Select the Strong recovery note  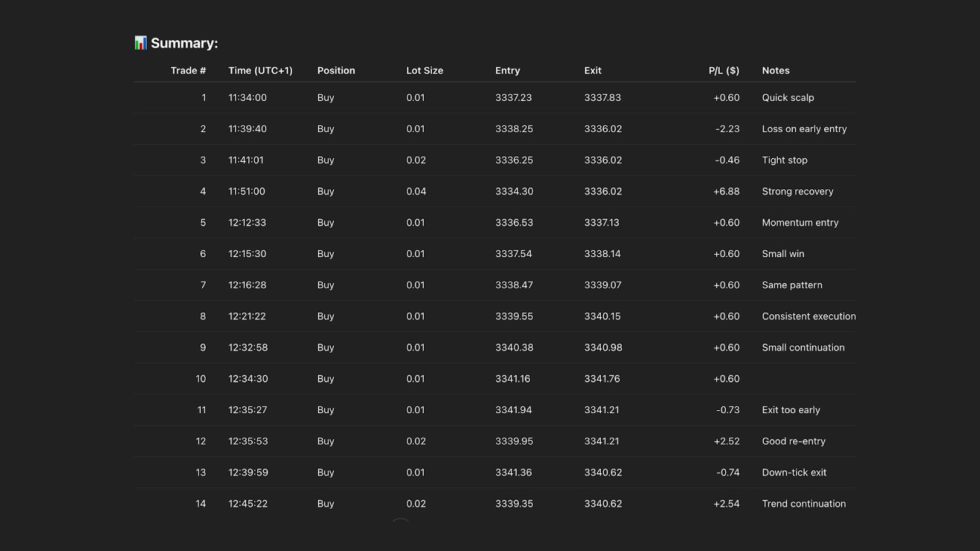pyautogui.click(x=797, y=191)
